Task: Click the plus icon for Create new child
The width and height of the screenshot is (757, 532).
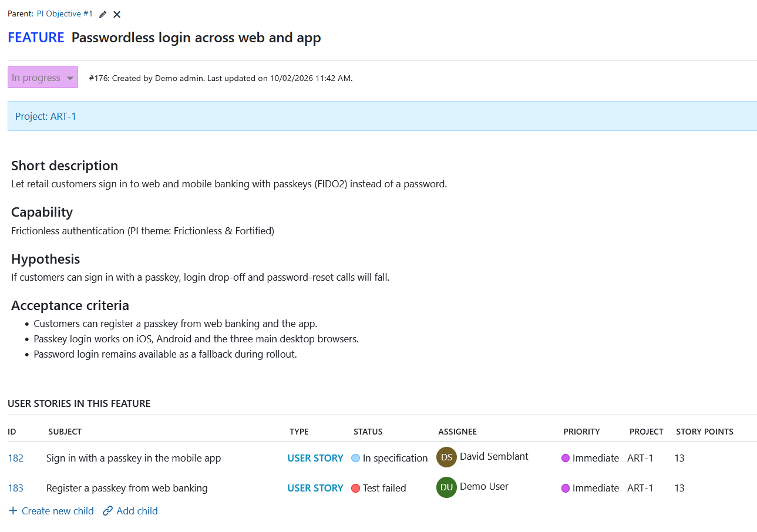Action: coord(13,511)
